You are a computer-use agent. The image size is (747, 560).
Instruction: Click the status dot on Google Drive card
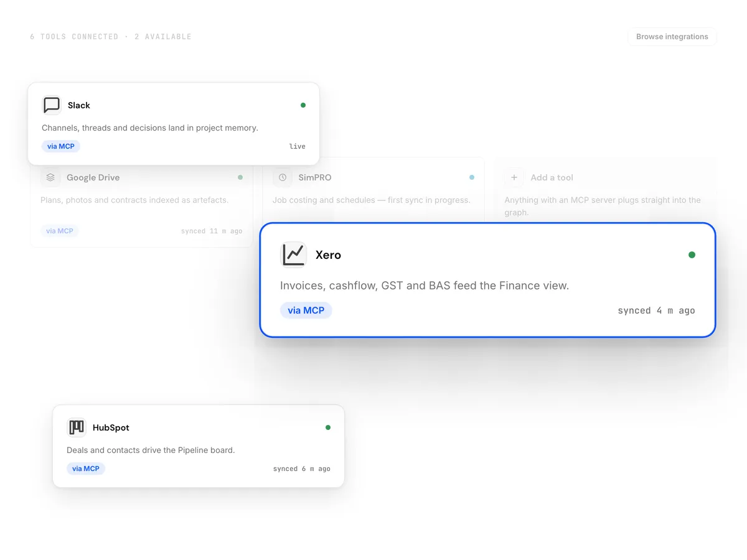(x=240, y=177)
